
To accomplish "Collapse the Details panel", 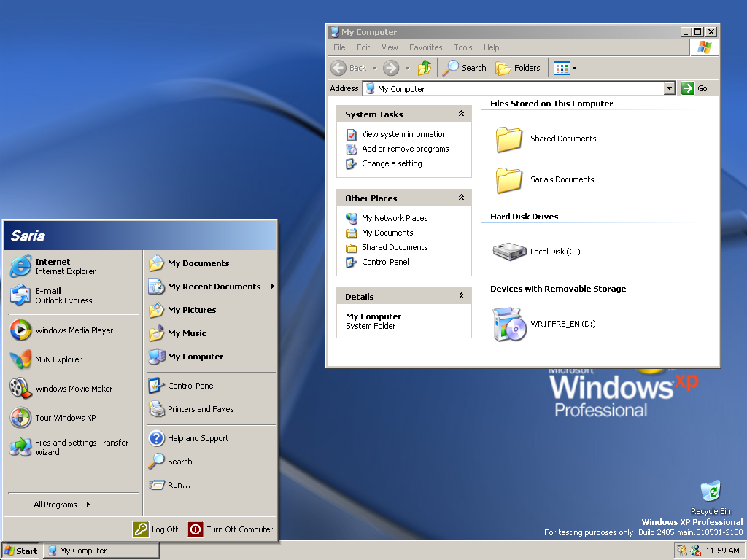I will tap(461, 296).
